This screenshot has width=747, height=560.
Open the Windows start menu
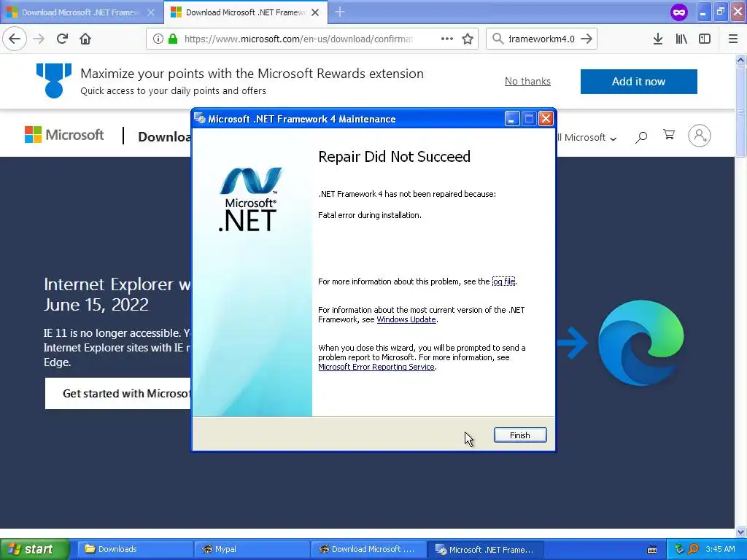point(34,549)
